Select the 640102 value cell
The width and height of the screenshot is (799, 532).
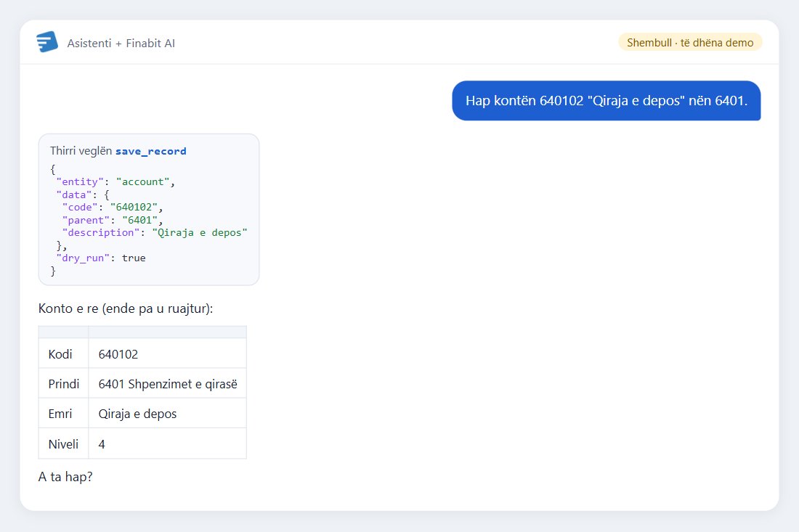coord(168,353)
